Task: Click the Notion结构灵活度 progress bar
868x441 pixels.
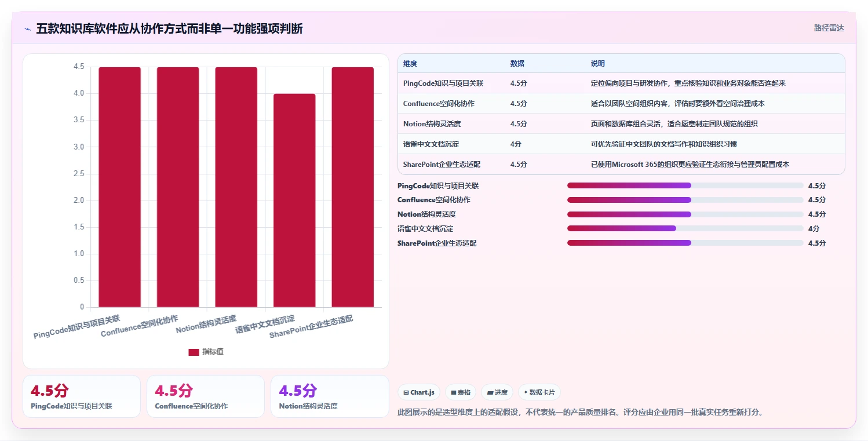Action: [x=685, y=214]
